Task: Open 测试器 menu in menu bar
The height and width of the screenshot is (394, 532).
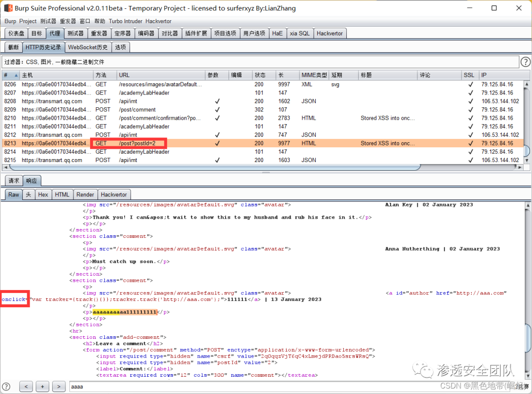Action: 48,21
